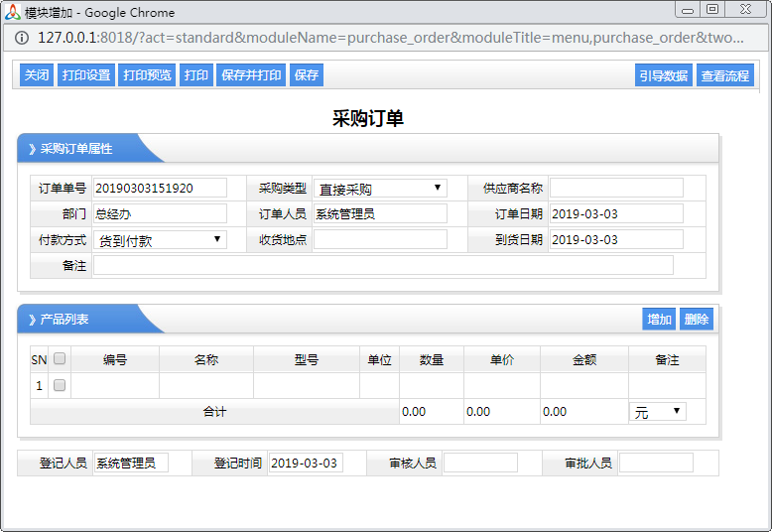Click the 备注 remarks input field
Image resolution: width=772 pixels, height=532 pixels.
tap(383, 265)
